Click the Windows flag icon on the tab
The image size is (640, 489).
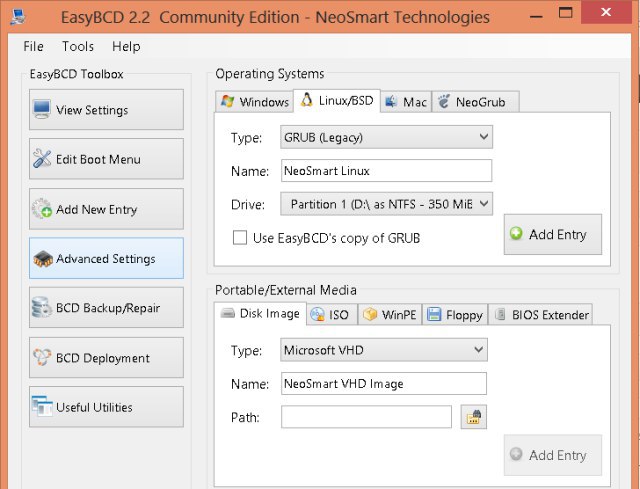click(227, 101)
